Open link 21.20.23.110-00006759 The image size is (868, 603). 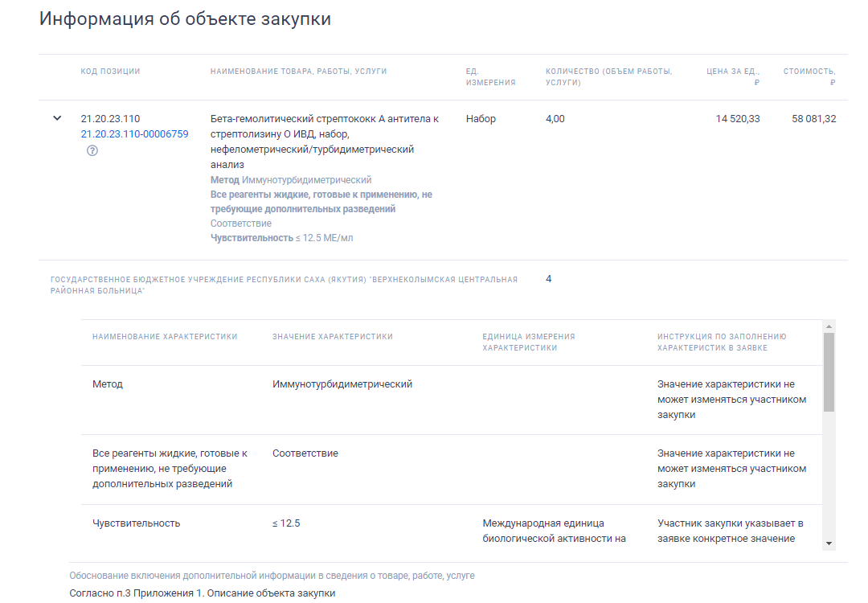tap(134, 134)
